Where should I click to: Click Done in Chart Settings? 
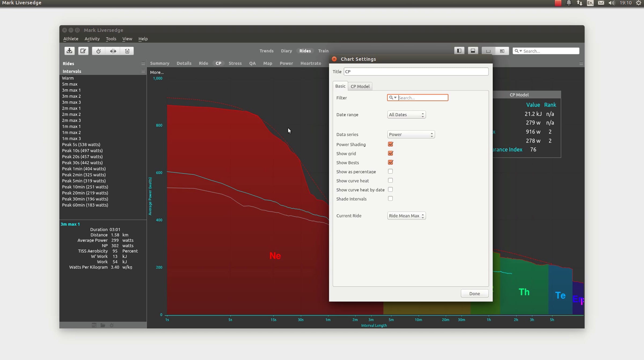pyautogui.click(x=474, y=294)
